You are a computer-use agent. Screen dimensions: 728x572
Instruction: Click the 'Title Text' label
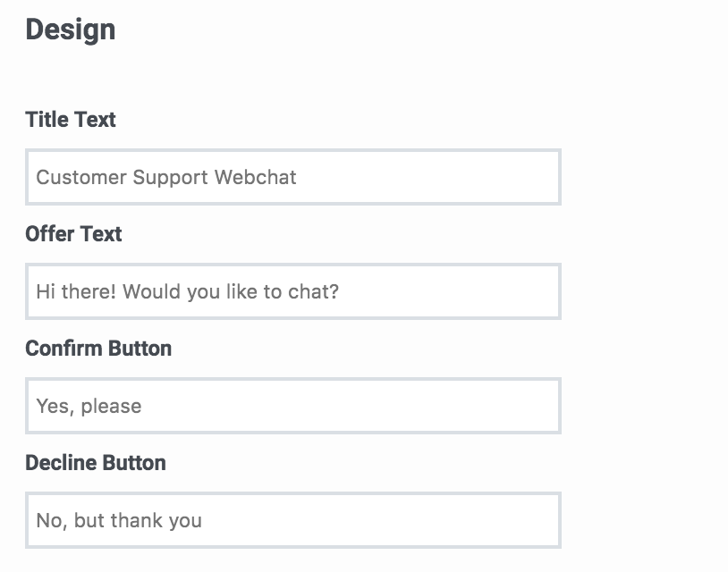pyautogui.click(x=70, y=119)
